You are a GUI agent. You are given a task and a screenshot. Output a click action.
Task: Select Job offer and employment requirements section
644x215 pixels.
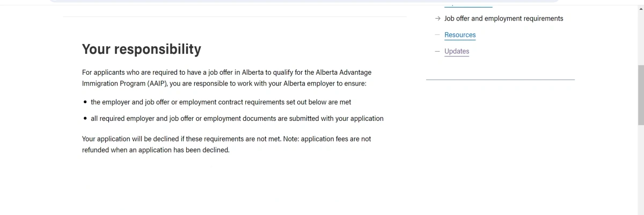click(x=504, y=18)
